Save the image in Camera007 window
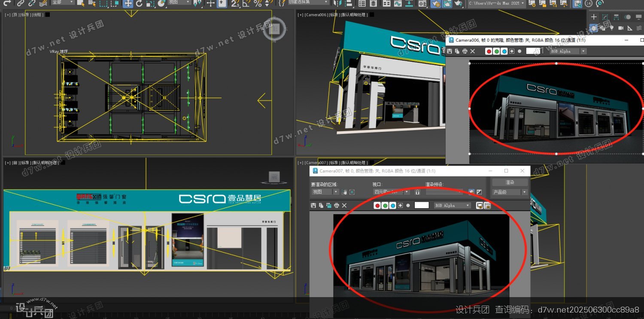Screen dimensions: 644x319 point(313,206)
